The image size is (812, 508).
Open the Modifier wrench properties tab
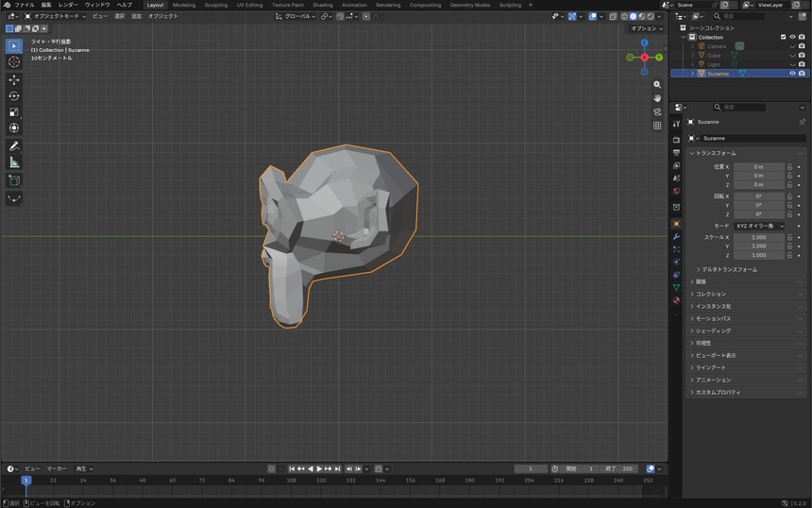pyautogui.click(x=676, y=237)
